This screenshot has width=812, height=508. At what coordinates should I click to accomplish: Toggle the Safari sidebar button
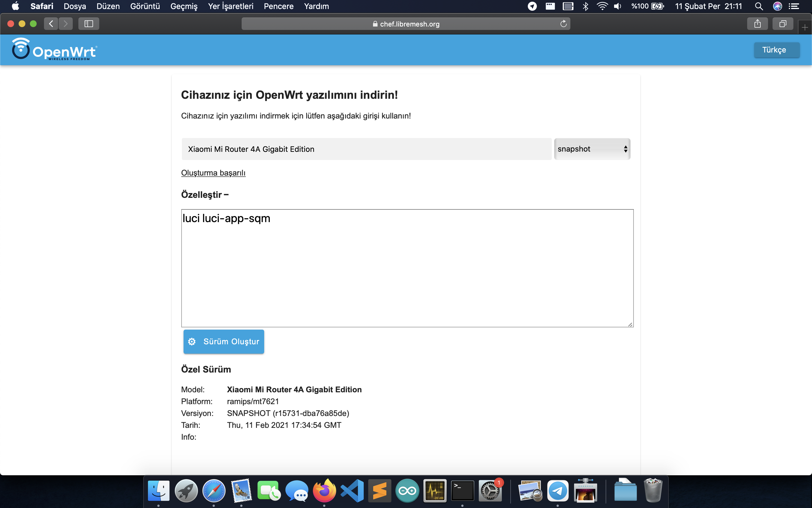point(89,23)
